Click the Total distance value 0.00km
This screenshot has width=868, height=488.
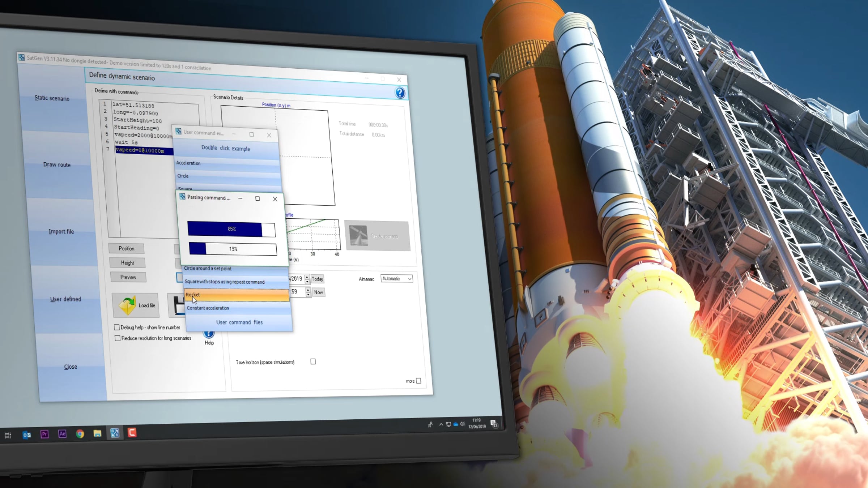[378, 135]
